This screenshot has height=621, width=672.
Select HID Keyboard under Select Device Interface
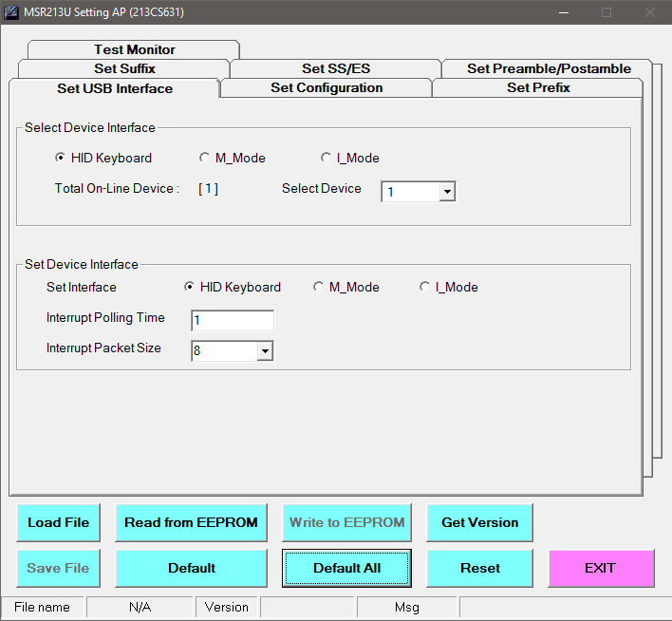(103, 158)
